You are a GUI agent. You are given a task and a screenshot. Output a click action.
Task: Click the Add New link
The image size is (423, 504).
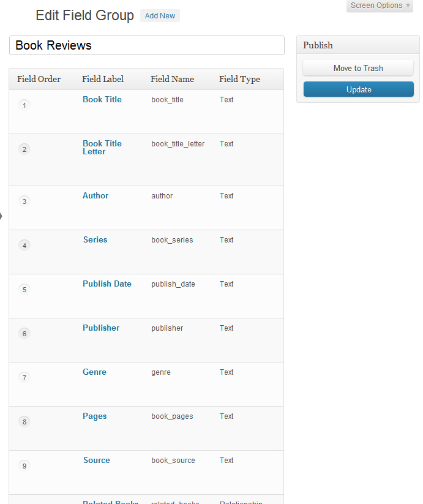coord(160,16)
